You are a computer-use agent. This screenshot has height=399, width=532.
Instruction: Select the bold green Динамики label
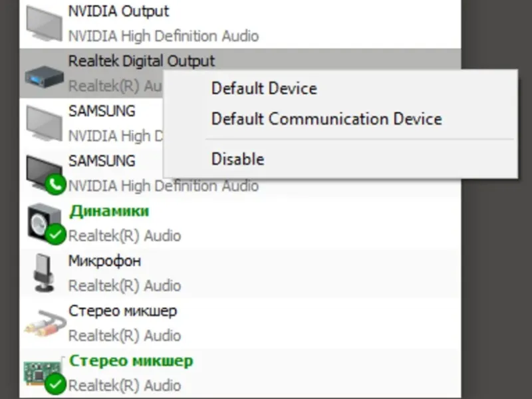[108, 211]
